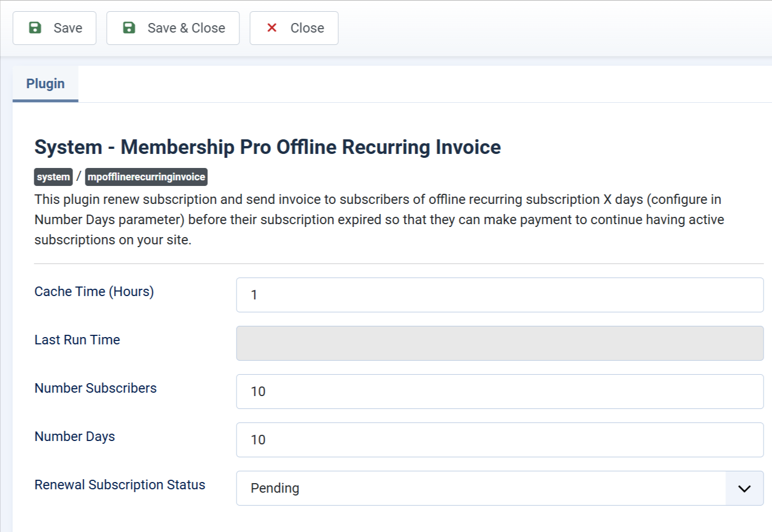Click the red X icon on Close

[x=272, y=28]
